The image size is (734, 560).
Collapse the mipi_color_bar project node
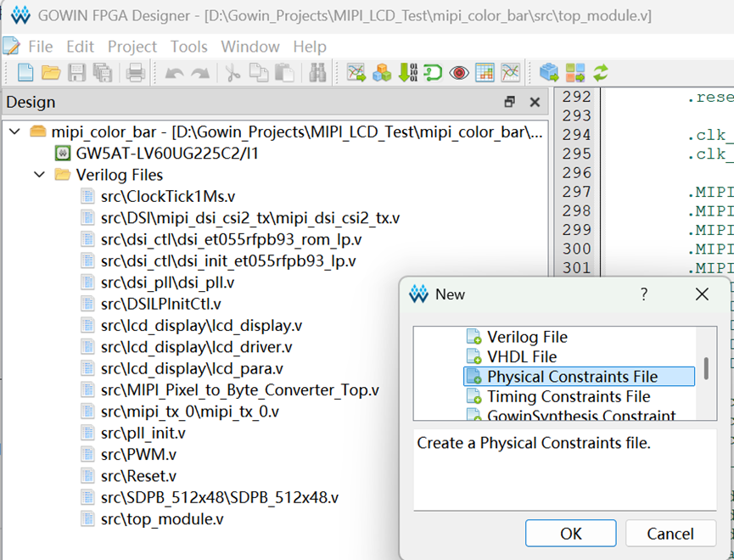coord(15,132)
